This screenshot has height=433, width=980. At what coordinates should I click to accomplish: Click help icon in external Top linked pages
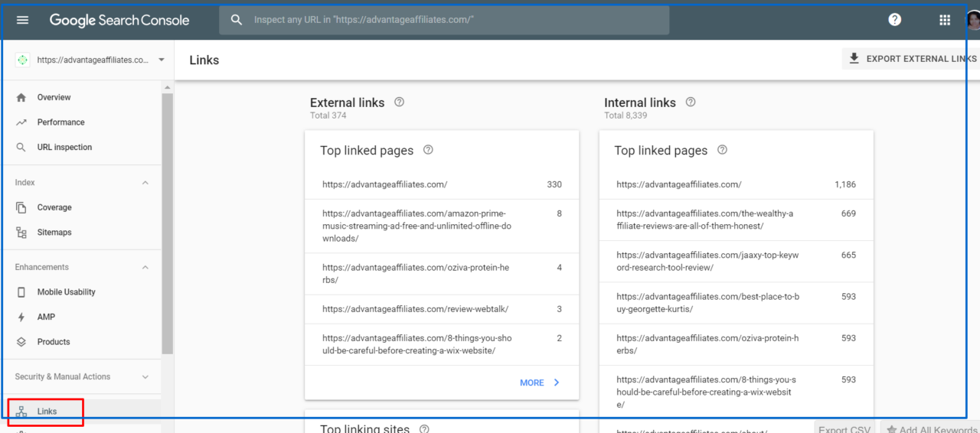(428, 150)
